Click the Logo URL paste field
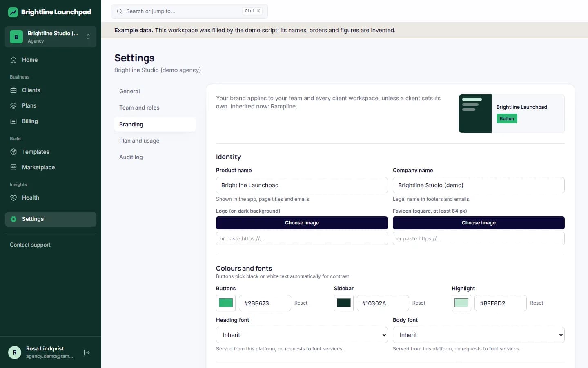 tap(302, 238)
